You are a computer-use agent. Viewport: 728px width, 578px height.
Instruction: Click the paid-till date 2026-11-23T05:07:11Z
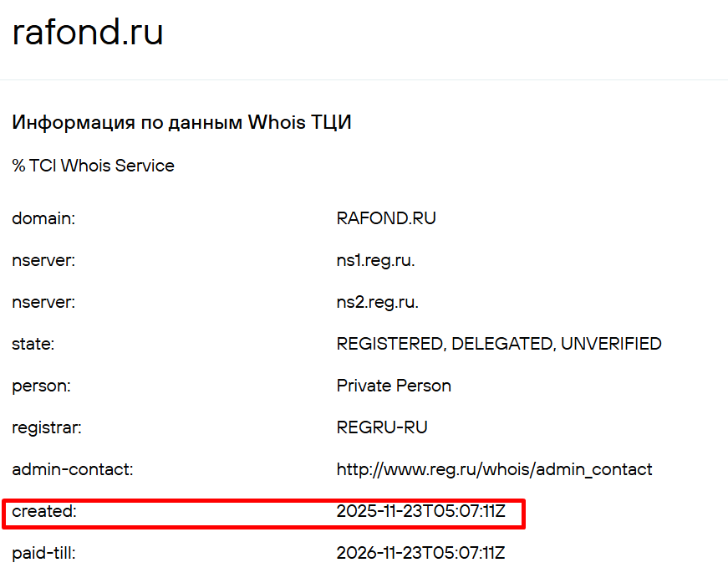(420, 553)
